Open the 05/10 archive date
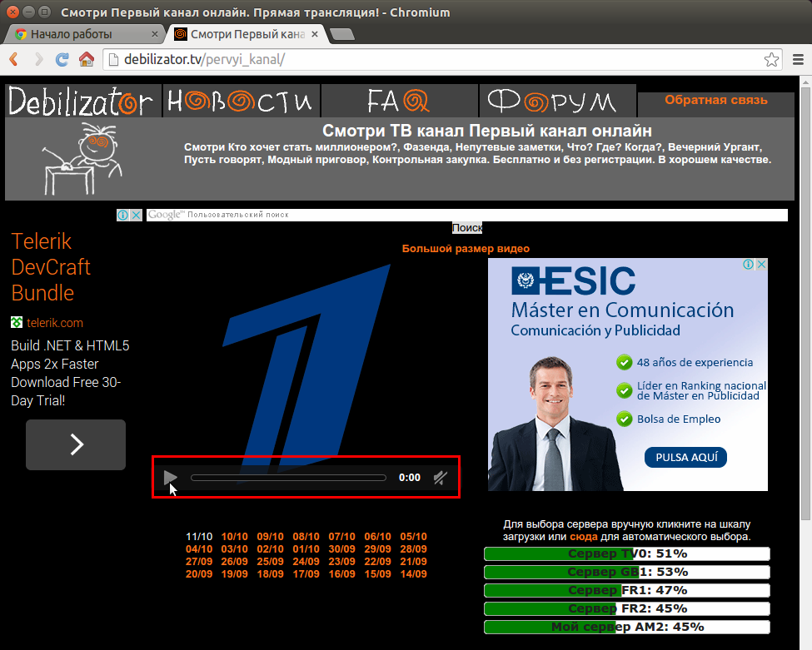812x650 pixels. [x=413, y=537]
